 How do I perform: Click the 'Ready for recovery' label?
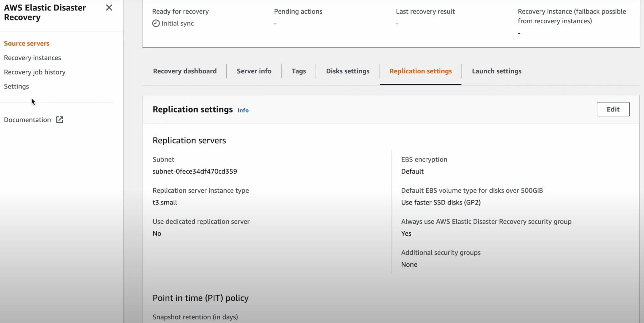click(180, 11)
